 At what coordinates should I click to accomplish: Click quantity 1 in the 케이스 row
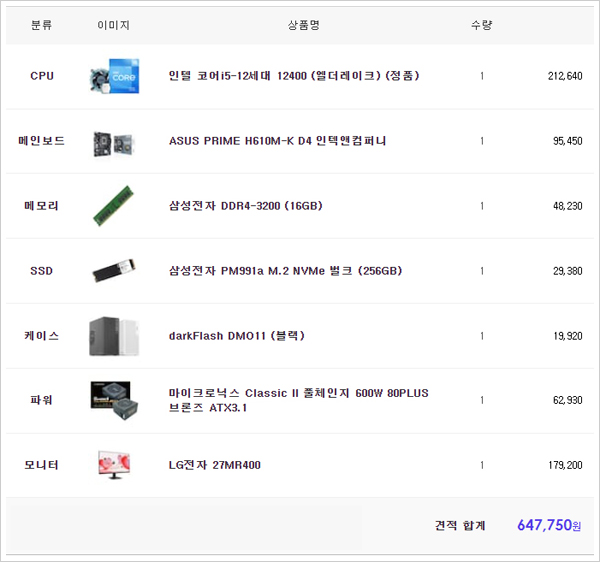pos(482,336)
